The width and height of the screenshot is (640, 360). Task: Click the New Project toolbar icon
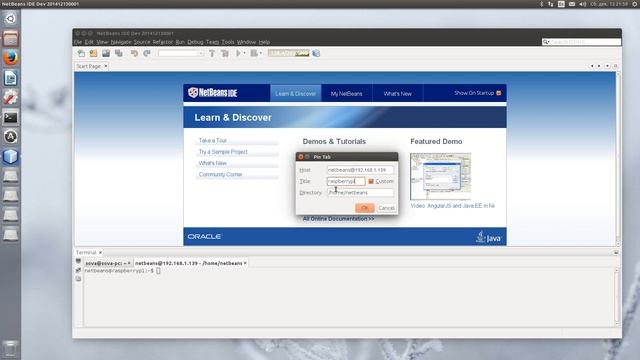click(x=93, y=53)
